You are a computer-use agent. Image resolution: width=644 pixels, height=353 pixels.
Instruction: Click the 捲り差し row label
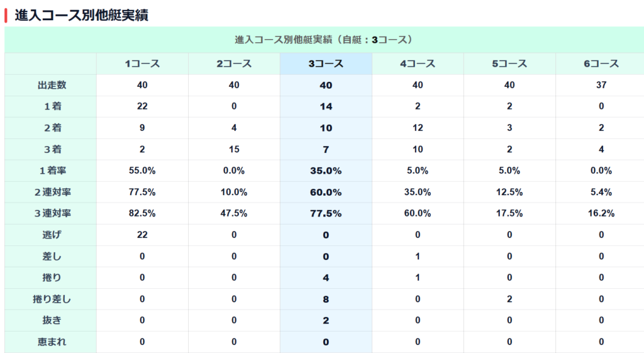[51, 299]
